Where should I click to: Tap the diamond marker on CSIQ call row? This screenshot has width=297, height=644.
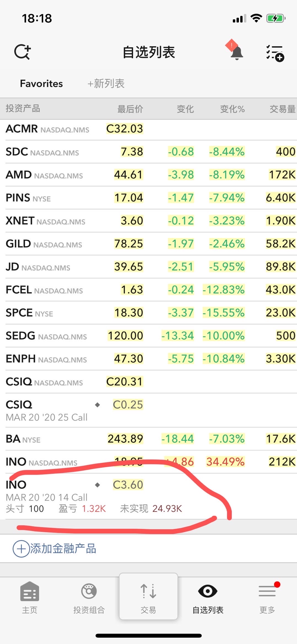[x=97, y=405]
